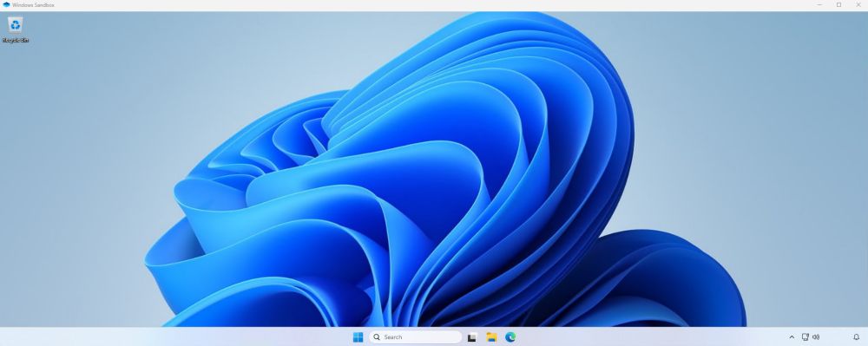Click into the taskbar Search box
Image resolution: width=868 pixels, height=346 pixels.
click(x=415, y=337)
